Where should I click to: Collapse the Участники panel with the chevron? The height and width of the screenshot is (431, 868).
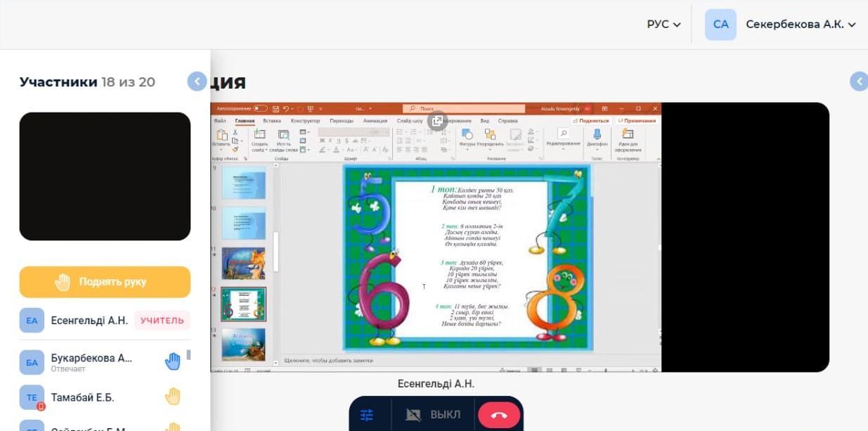(197, 81)
